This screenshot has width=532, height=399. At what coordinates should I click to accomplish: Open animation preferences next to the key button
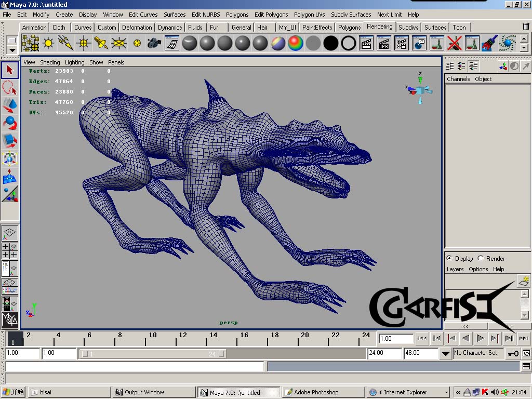tap(526, 353)
